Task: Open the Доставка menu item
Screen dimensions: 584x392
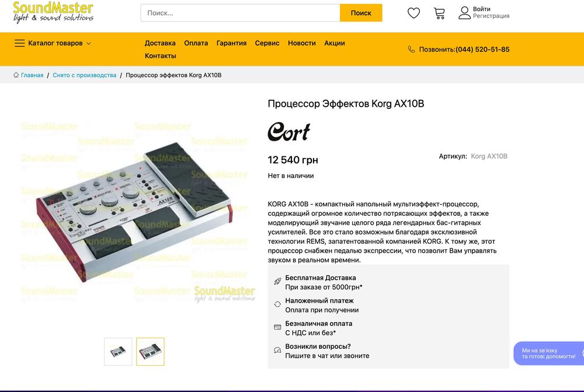Action: click(160, 43)
